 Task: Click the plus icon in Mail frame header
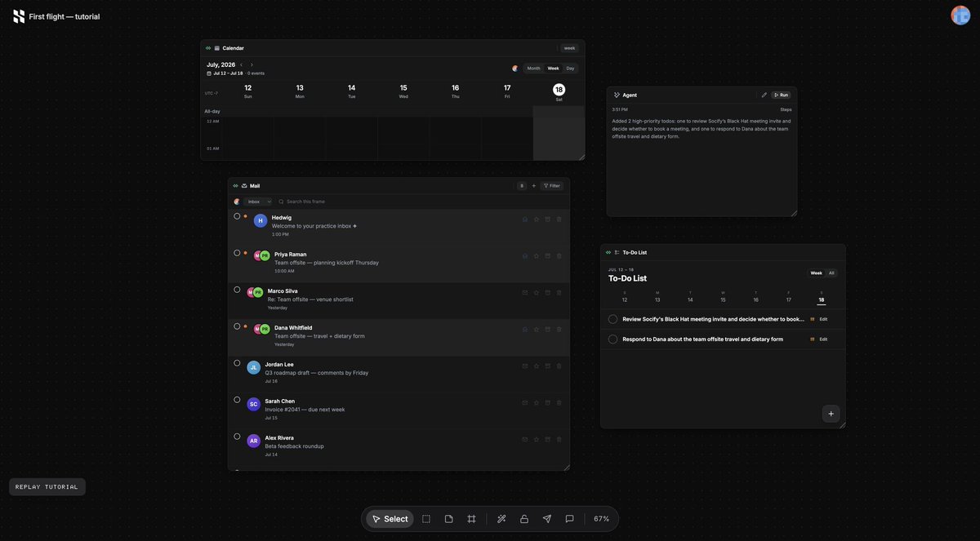coord(534,186)
